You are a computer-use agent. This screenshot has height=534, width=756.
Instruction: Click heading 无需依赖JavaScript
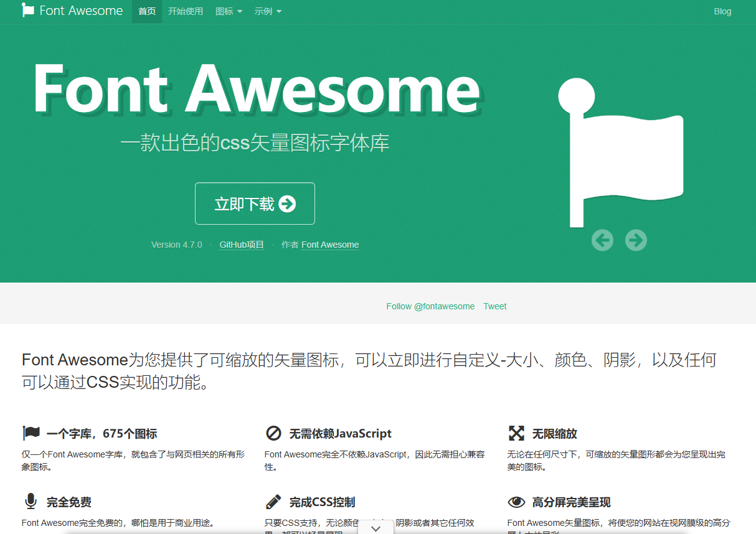[341, 434]
